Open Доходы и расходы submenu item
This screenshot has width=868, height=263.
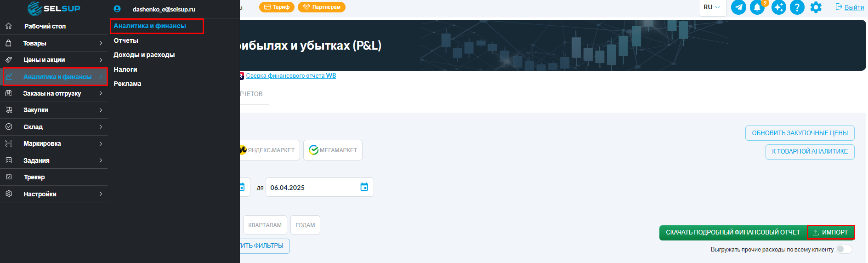point(144,55)
